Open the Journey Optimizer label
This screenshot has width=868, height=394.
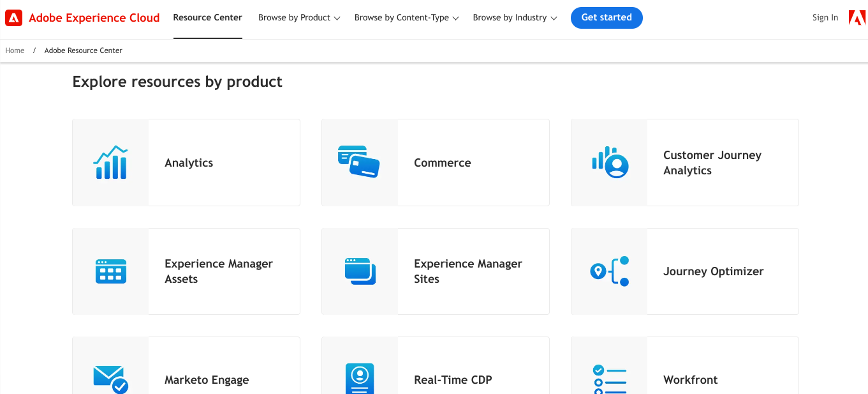click(x=714, y=271)
